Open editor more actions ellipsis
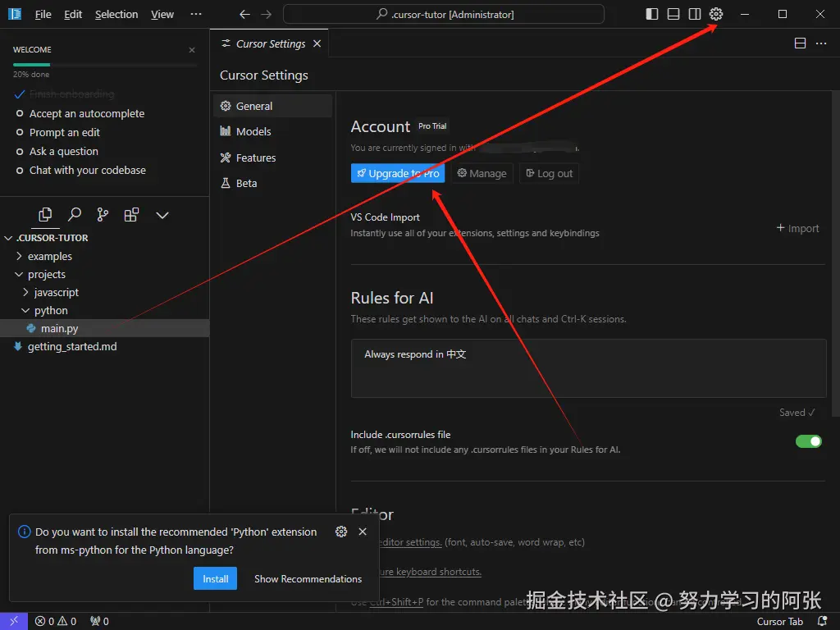 coord(821,43)
